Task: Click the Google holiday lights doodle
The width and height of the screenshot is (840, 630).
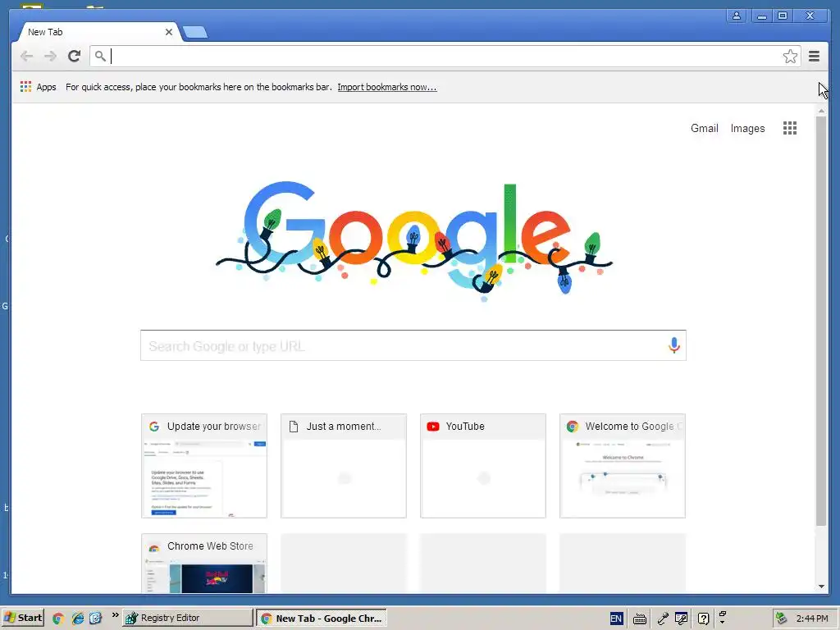Action: coord(414,240)
